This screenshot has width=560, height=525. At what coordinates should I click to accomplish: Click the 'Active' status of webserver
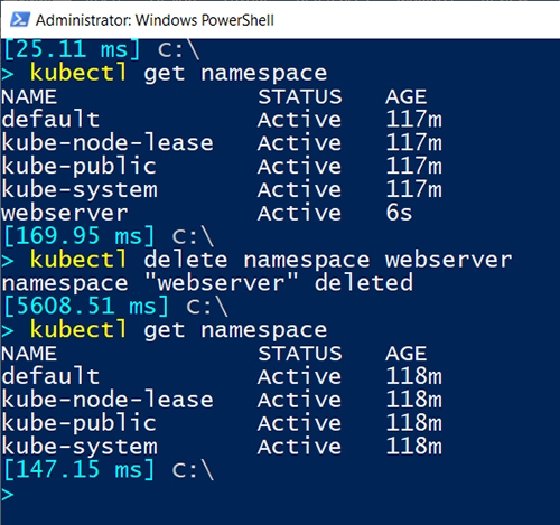click(x=299, y=213)
